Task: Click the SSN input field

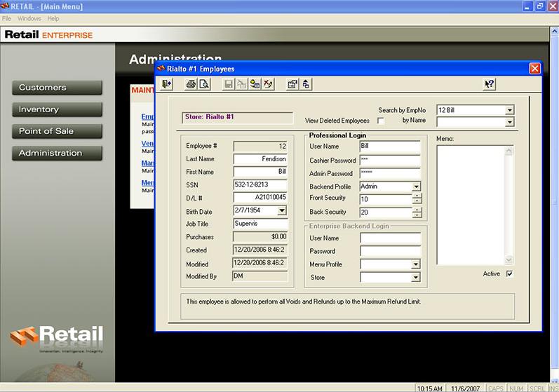Action: (260, 184)
